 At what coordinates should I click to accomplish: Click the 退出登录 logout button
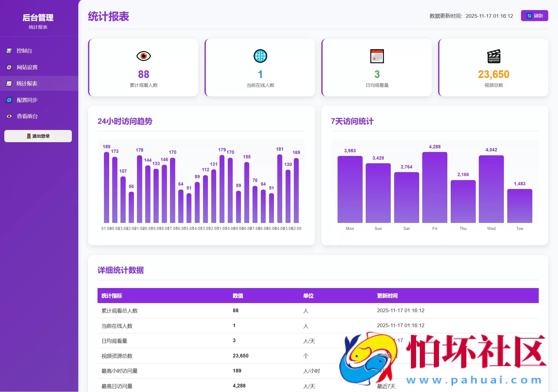pyautogui.click(x=38, y=136)
